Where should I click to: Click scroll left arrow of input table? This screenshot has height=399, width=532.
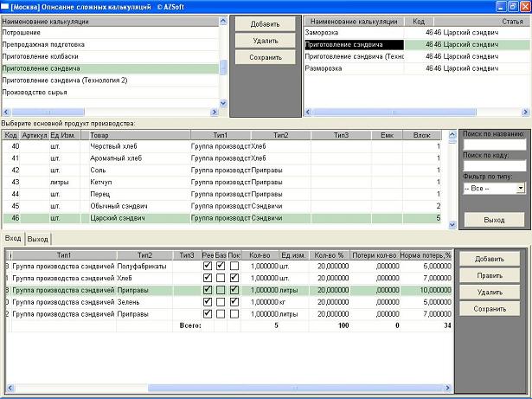tap(10, 388)
